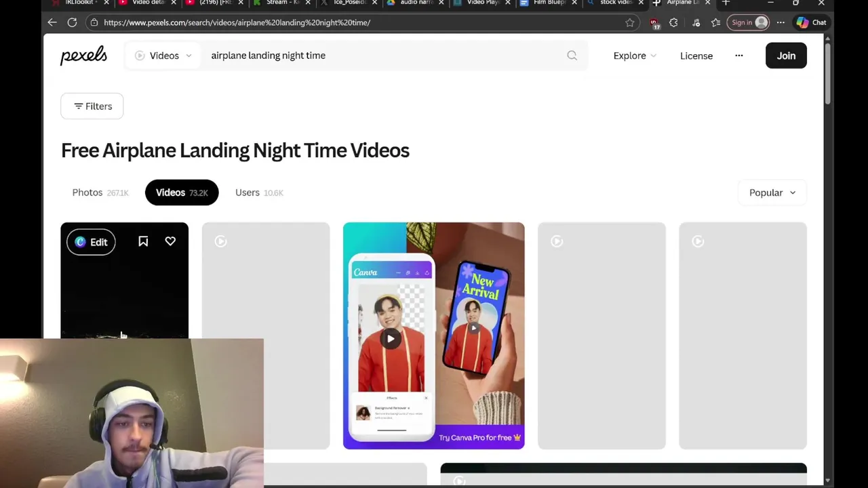Expand the Explore menu
Image resolution: width=868 pixels, height=488 pixels.
[635, 56]
